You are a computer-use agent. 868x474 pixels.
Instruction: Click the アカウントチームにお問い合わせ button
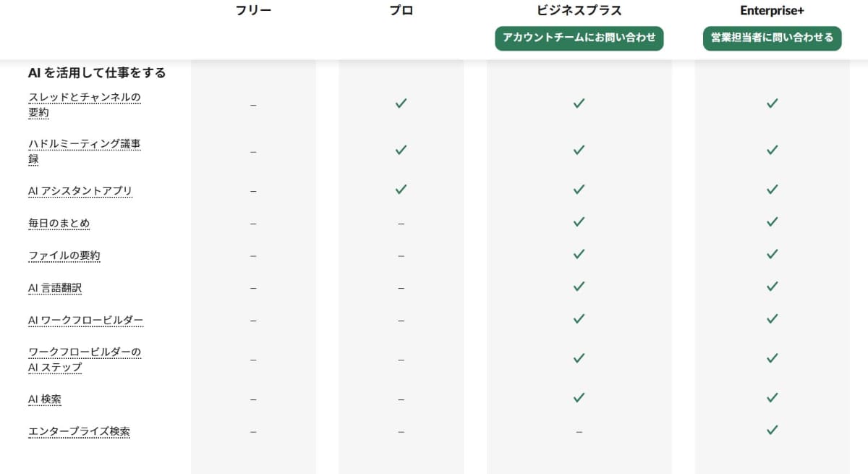pos(579,38)
